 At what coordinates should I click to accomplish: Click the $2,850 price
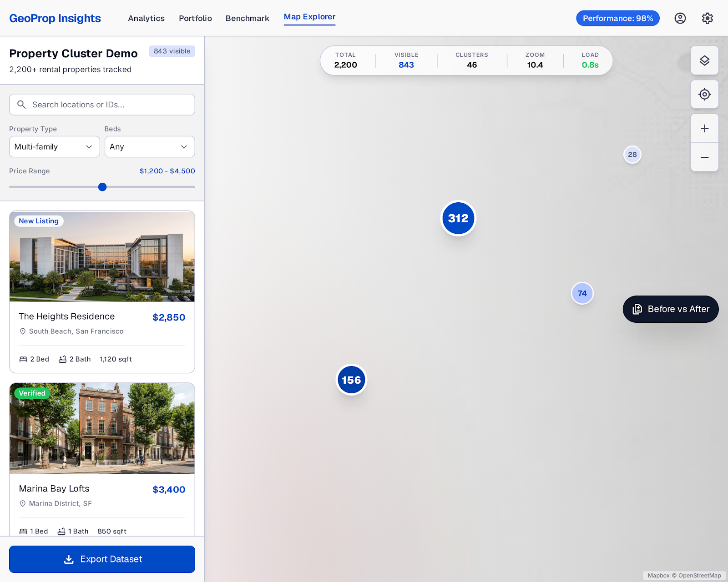(169, 317)
